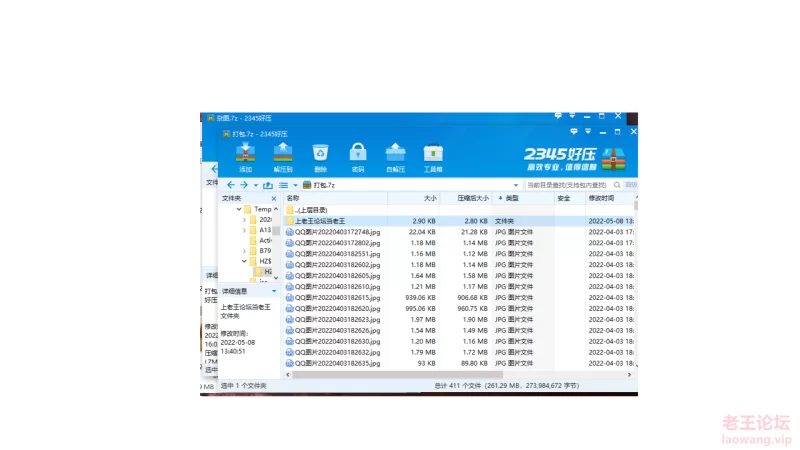
Task: Sort by 安全 column header
Action: (x=569, y=198)
